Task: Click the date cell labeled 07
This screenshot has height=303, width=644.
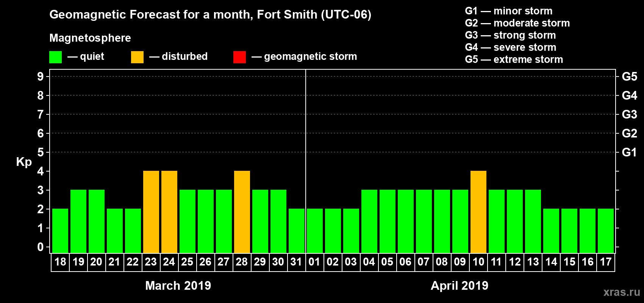Action: click(x=424, y=262)
